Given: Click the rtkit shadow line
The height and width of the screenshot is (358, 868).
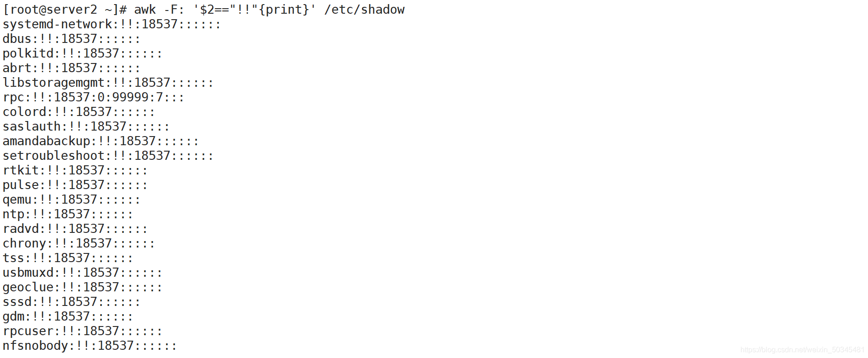Looking at the screenshot, I should tap(75, 170).
